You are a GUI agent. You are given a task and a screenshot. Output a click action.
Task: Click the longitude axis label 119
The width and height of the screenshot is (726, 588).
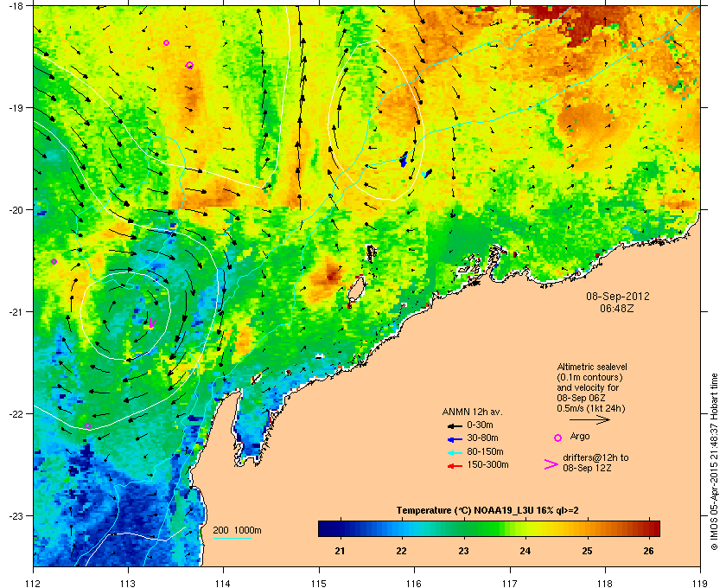coord(700,584)
